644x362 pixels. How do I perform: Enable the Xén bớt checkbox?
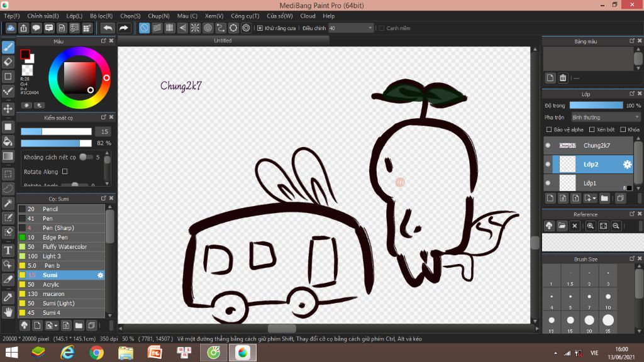click(592, 129)
